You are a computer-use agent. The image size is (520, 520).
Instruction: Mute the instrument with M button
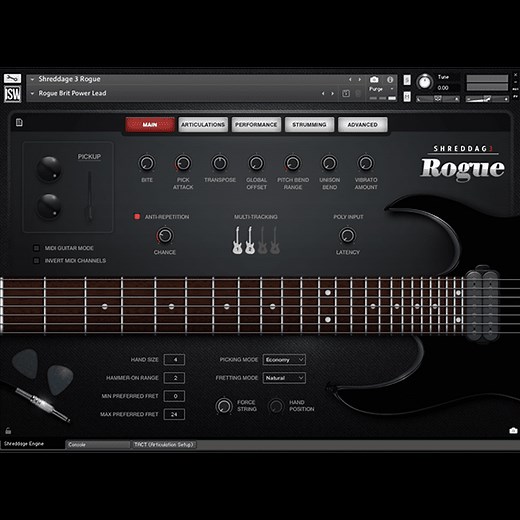point(407,97)
